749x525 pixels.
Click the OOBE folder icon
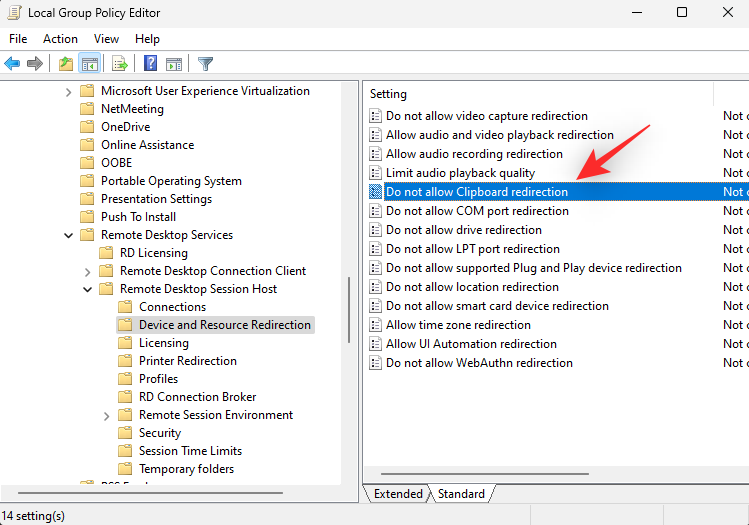click(87, 163)
